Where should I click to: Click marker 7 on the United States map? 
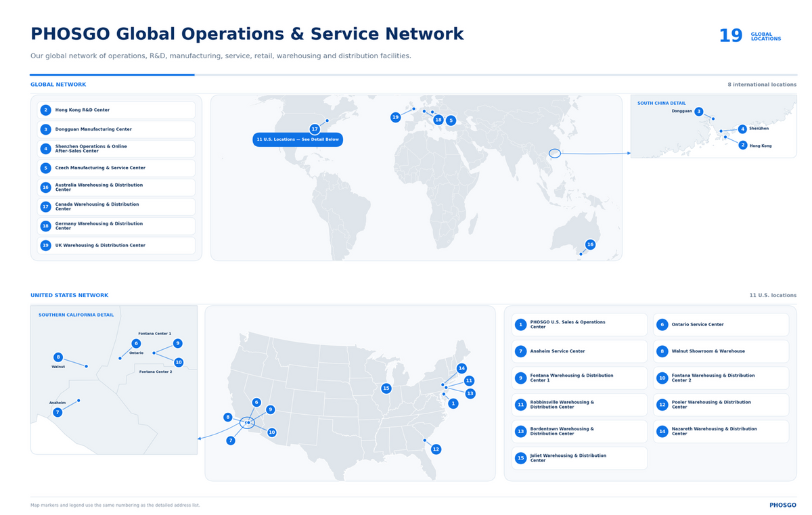coord(231,441)
